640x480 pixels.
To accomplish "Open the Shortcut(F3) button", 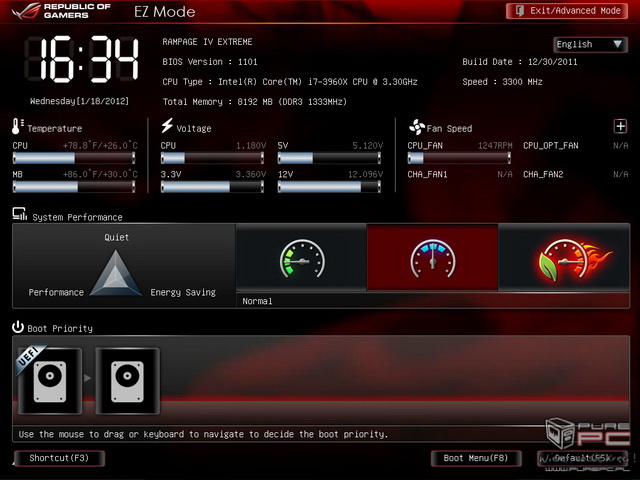I will click(59, 458).
